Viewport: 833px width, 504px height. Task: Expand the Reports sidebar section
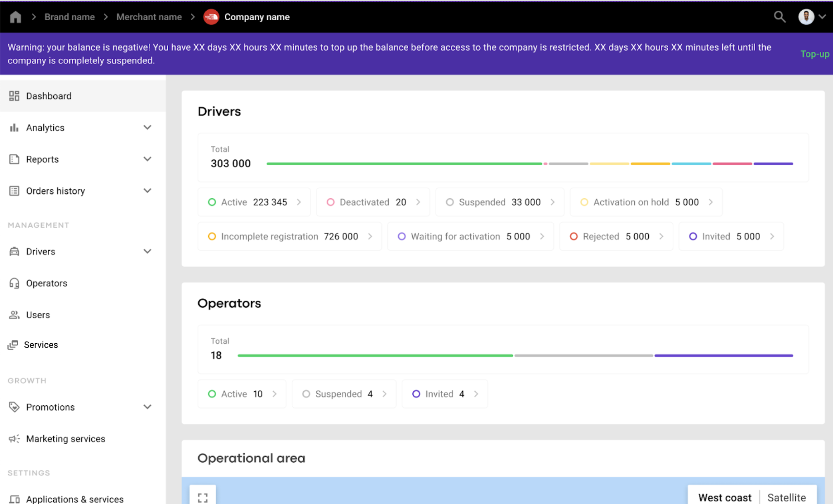coord(147,159)
